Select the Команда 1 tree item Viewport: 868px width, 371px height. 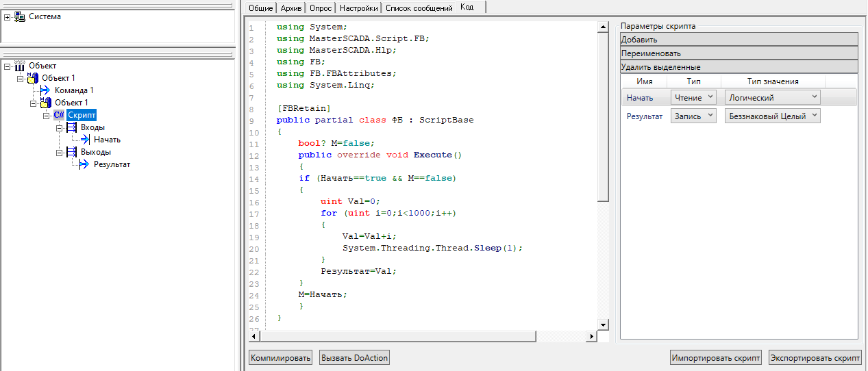pos(74,90)
